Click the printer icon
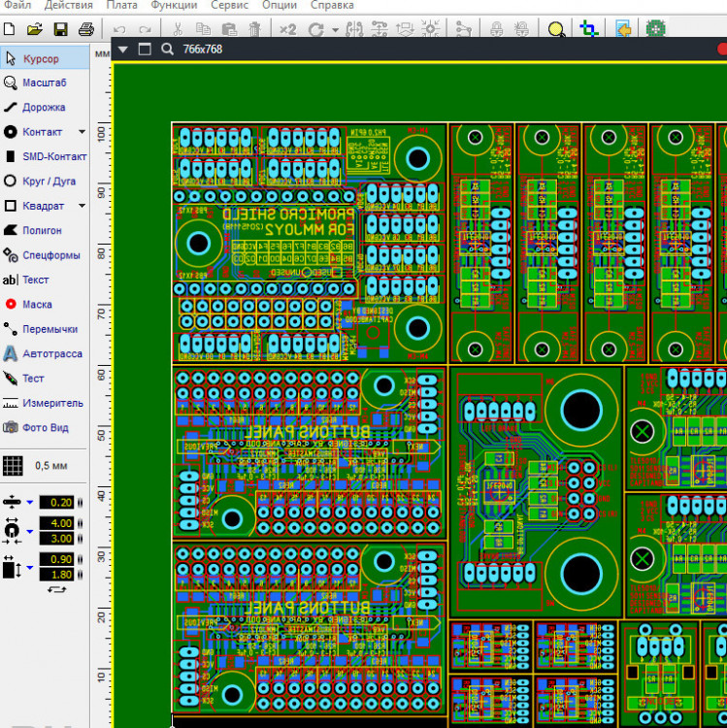 point(86,29)
